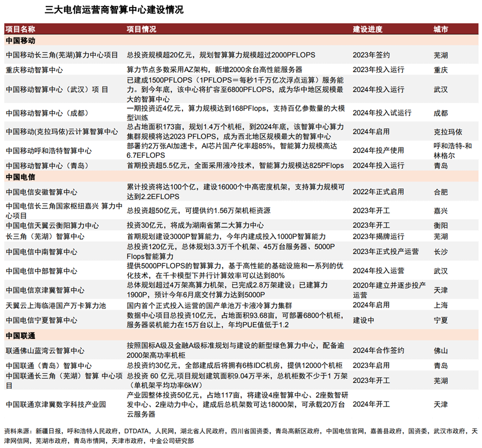
Task: Click the 建设进度 column header
Action: [367, 29]
